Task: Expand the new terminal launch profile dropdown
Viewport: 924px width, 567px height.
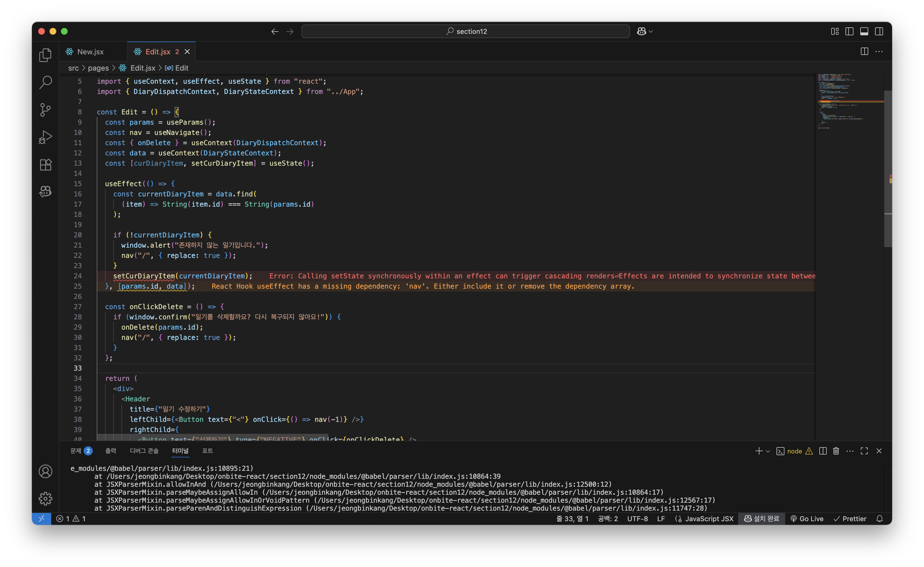Action: click(768, 451)
